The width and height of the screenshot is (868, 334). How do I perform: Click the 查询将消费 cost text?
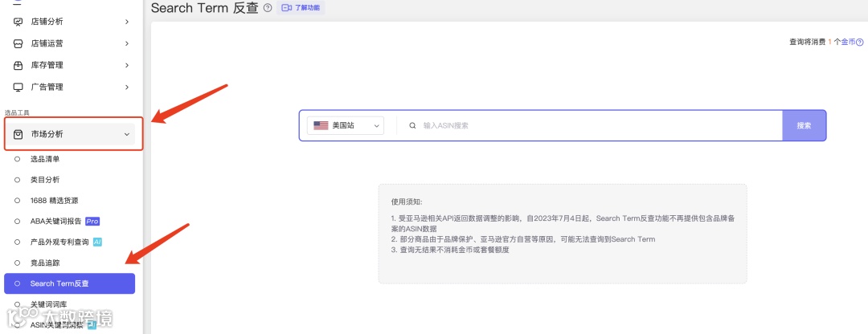(x=808, y=42)
